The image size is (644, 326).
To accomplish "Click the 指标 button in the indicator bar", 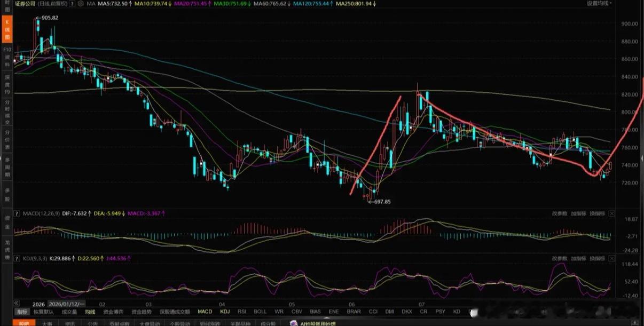I will pos(22,312).
